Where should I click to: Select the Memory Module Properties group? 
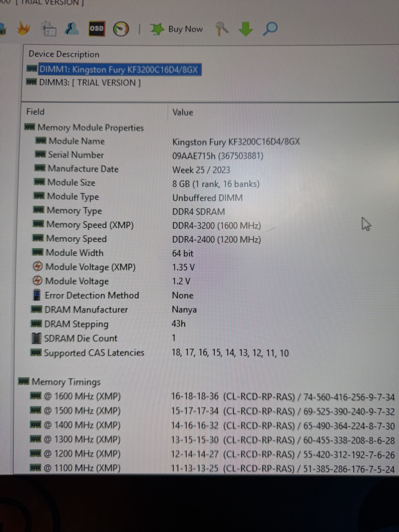click(x=91, y=128)
